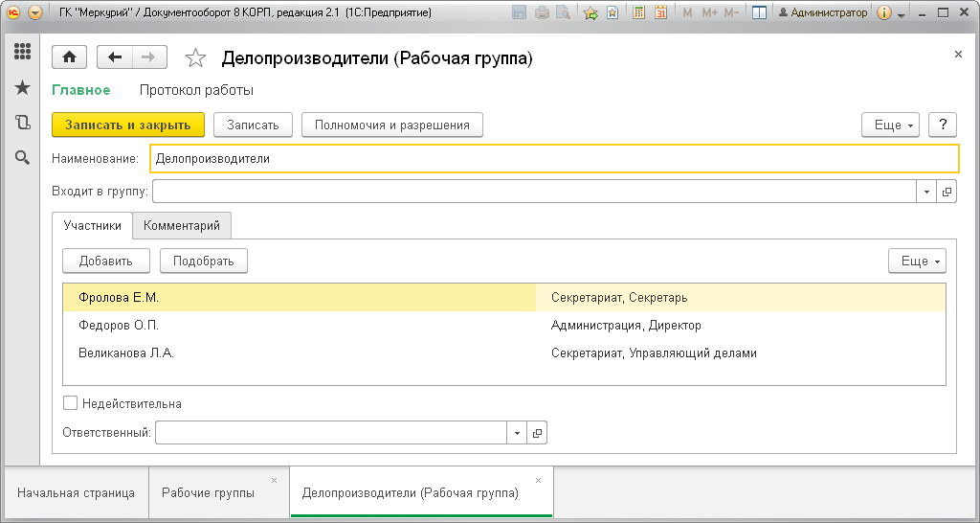The image size is (980, 523).
Task: Click the Наименование input field
Action: coord(554,159)
